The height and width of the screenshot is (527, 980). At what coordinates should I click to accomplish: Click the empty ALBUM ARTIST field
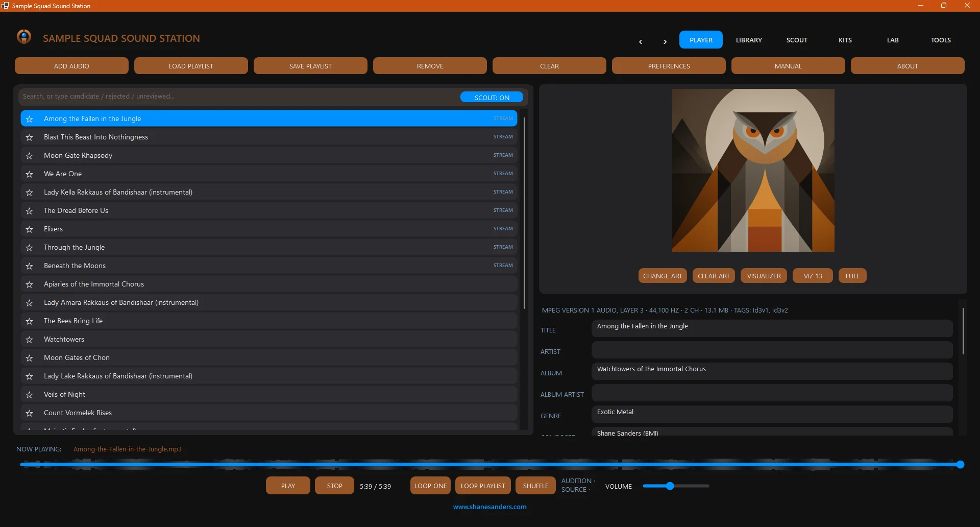tap(772, 393)
